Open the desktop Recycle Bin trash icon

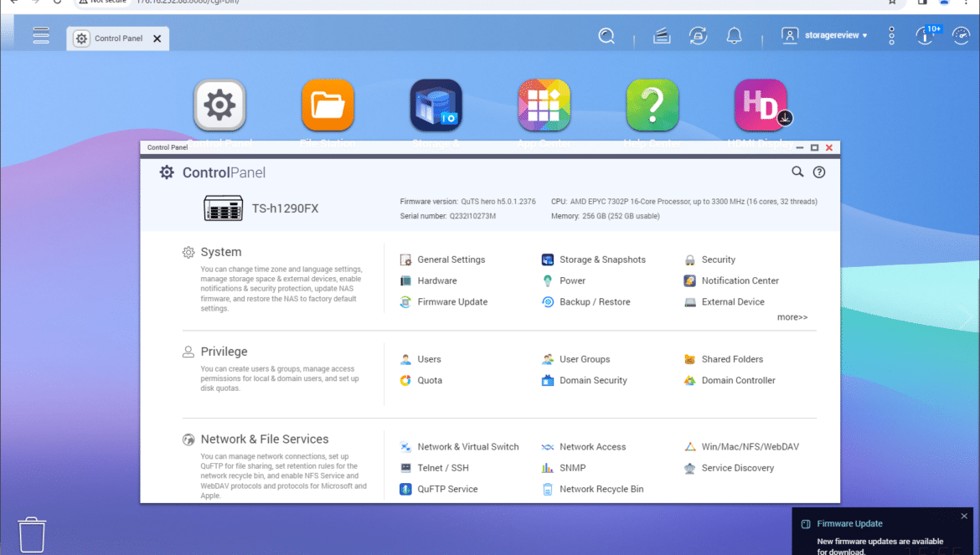(31, 534)
